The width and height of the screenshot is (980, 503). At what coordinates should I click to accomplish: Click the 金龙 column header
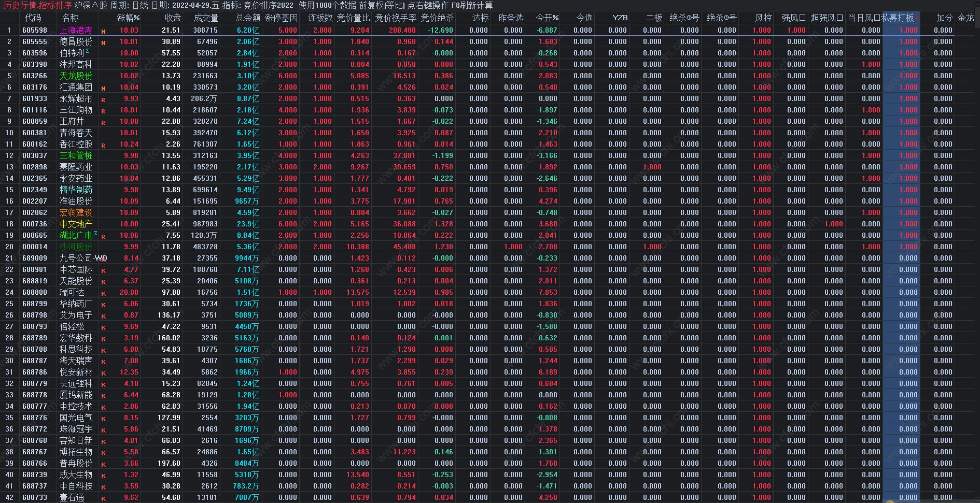point(965,18)
